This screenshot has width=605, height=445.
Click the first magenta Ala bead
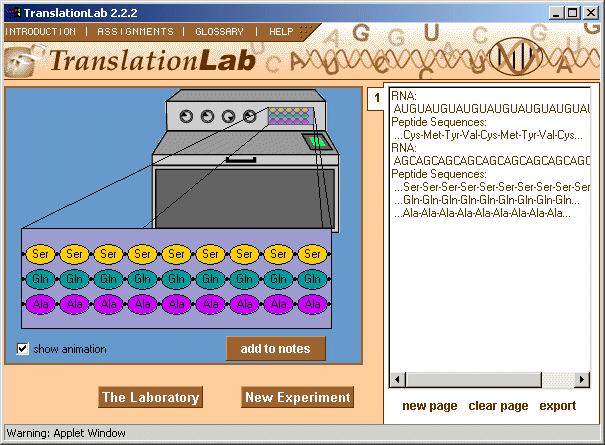click(41, 304)
